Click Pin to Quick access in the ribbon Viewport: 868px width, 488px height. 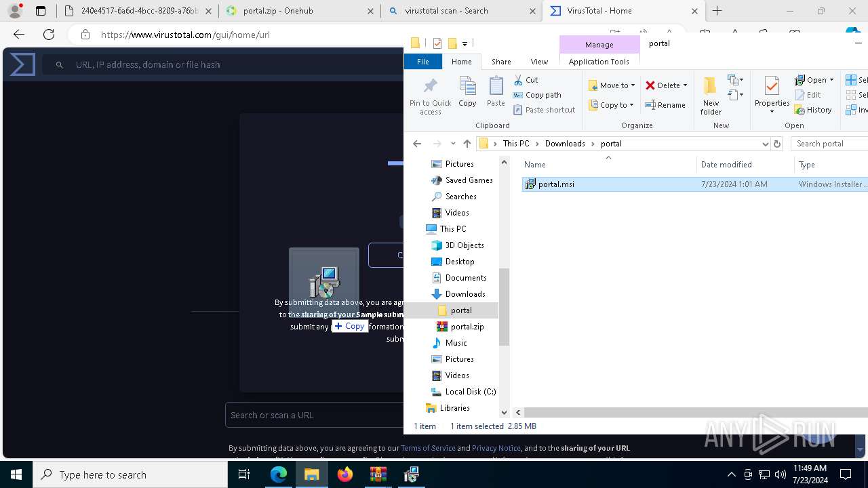430,96
